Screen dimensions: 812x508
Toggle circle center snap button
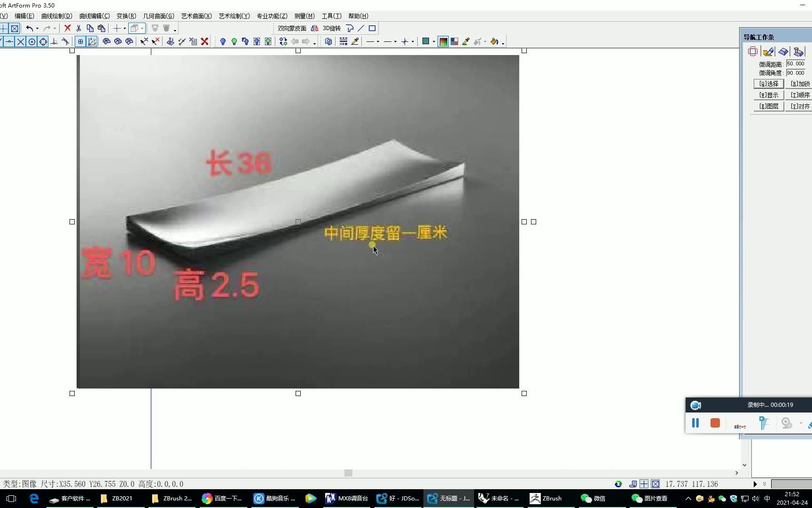[32, 41]
